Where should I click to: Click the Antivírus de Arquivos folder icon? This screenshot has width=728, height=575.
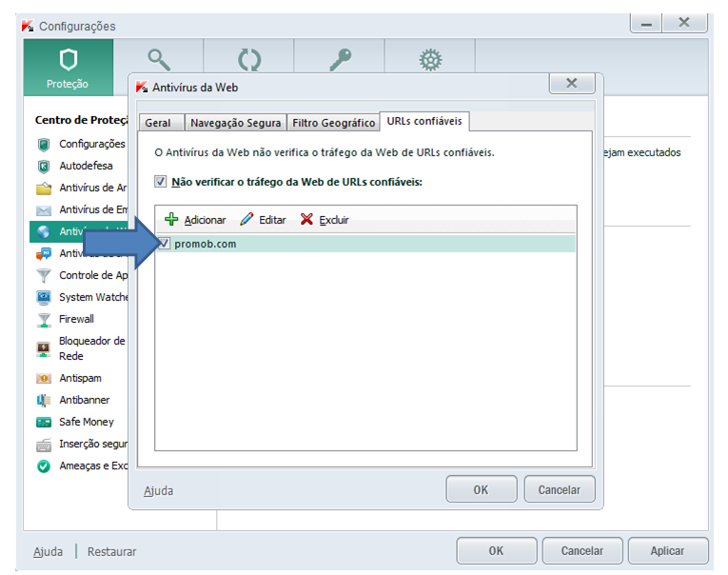pyautogui.click(x=44, y=188)
